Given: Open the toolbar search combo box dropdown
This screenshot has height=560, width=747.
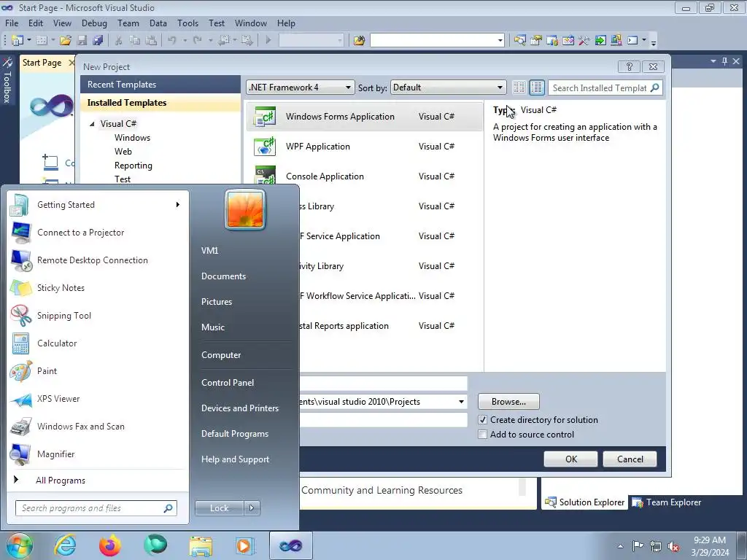Looking at the screenshot, I should [x=500, y=41].
